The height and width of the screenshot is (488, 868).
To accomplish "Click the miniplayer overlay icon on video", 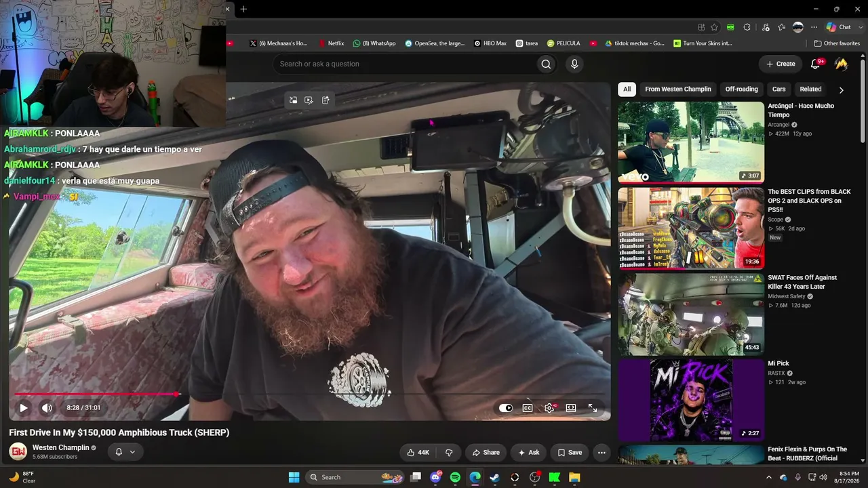I will coord(293,100).
